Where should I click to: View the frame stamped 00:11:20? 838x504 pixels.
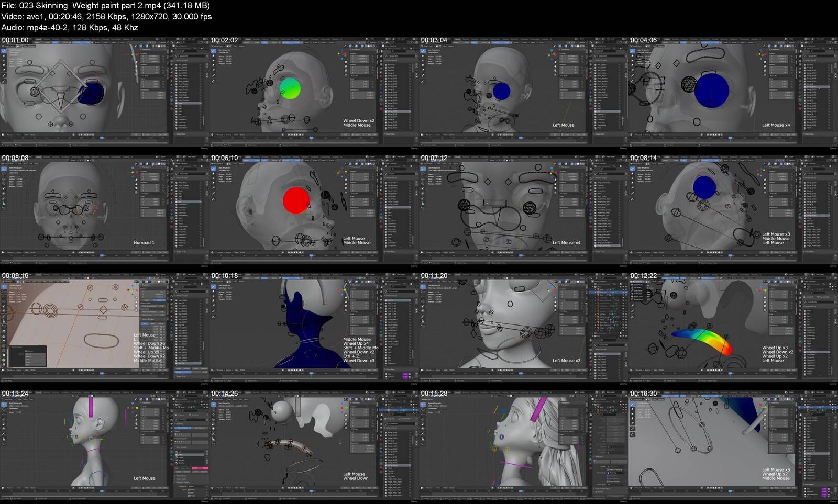523,327
